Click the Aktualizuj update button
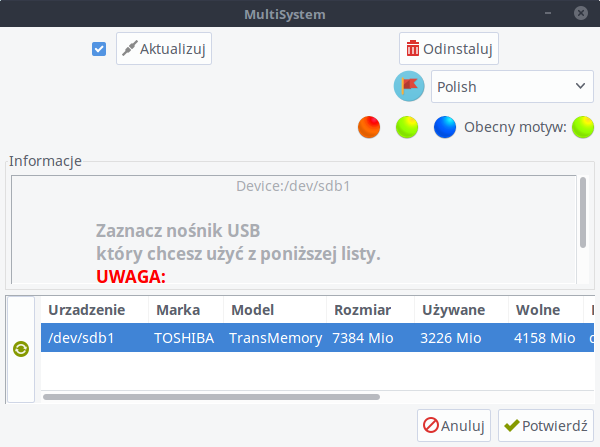This screenshot has width=600, height=447. [x=164, y=49]
